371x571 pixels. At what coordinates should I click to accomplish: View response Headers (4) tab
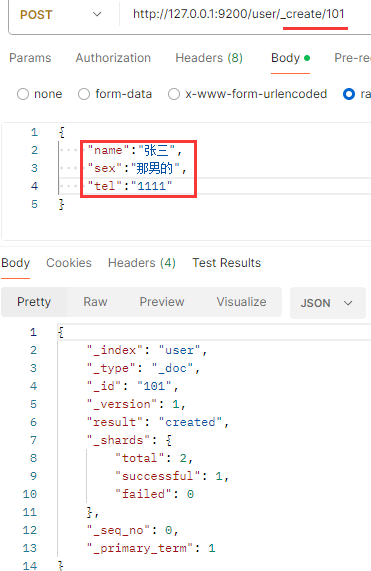coord(142,263)
